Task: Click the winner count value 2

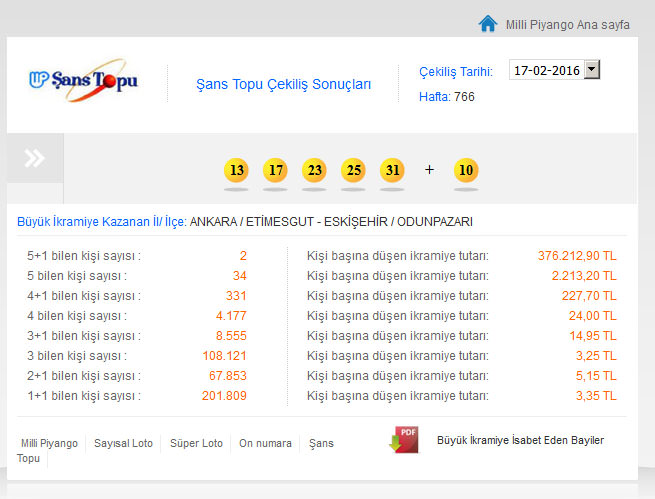Action: (243, 256)
